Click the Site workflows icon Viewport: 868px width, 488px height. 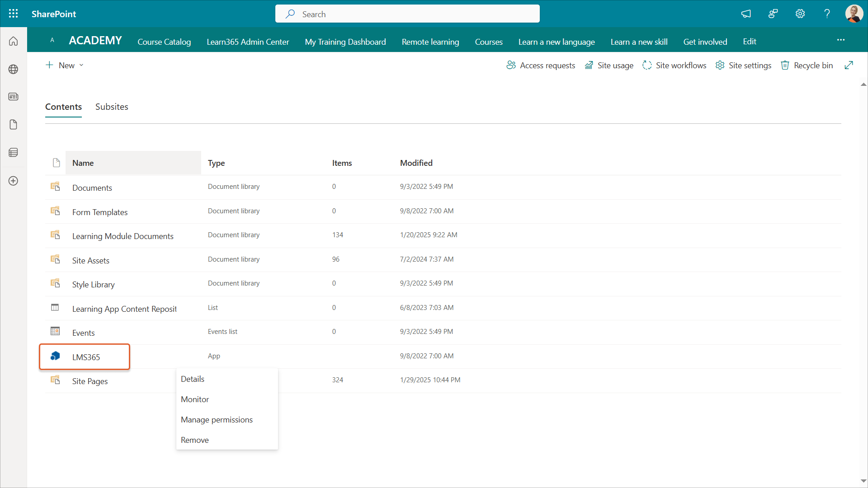click(647, 66)
